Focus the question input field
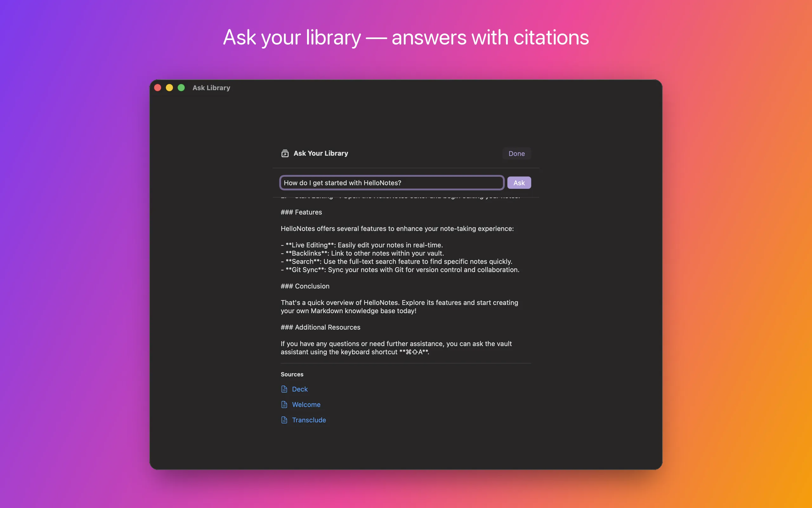 (392, 183)
